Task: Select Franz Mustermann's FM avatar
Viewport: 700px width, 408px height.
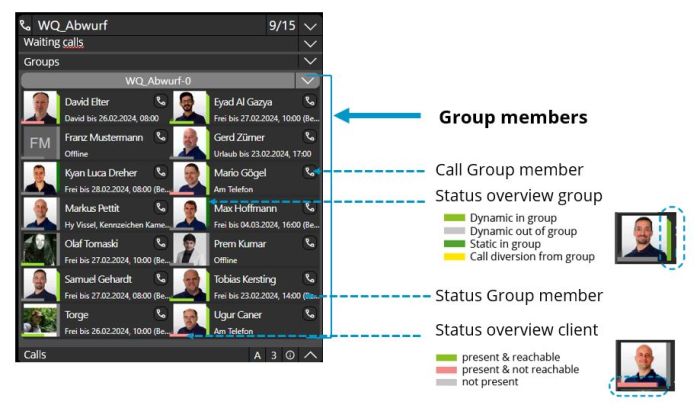Action: pos(40,143)
